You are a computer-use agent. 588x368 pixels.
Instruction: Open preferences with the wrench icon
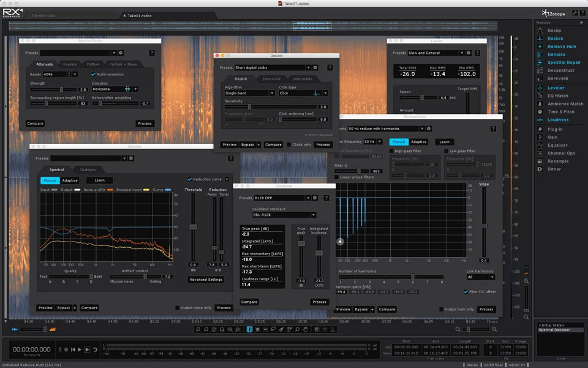(575, 13)
